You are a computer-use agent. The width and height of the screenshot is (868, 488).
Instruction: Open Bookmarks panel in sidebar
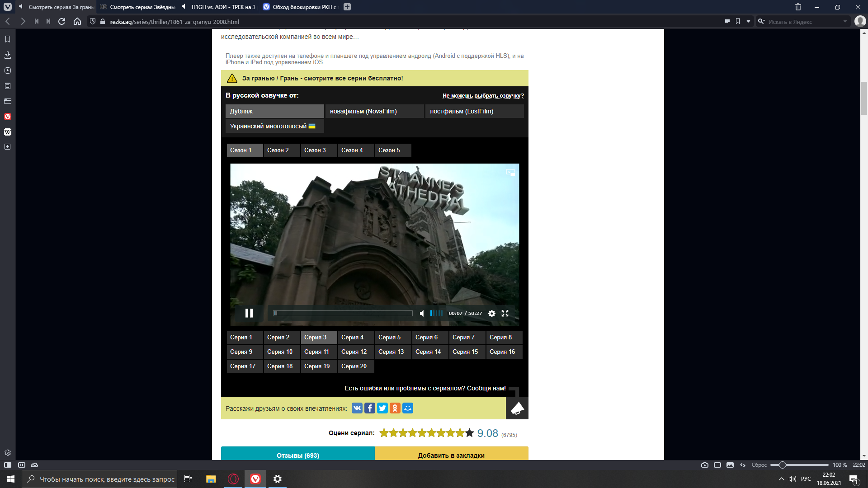[x=8, y=39]
